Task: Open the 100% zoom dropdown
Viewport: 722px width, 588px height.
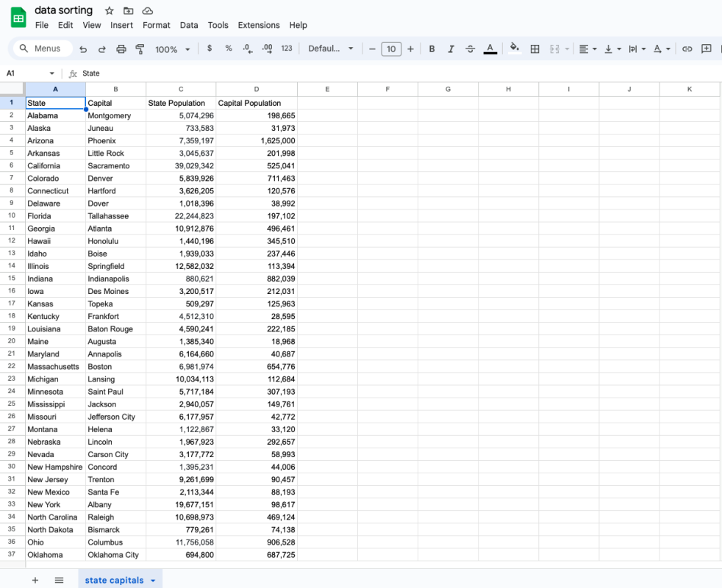Action: point(172,49)
